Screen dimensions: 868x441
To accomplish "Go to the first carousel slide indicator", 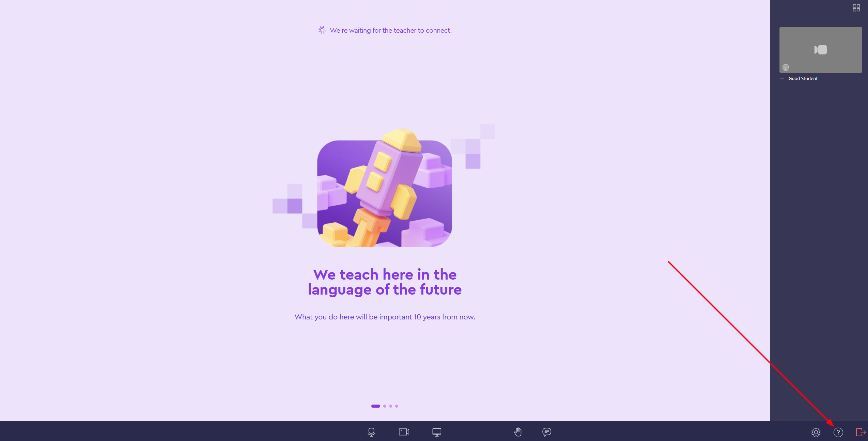I will click(375, 406).
